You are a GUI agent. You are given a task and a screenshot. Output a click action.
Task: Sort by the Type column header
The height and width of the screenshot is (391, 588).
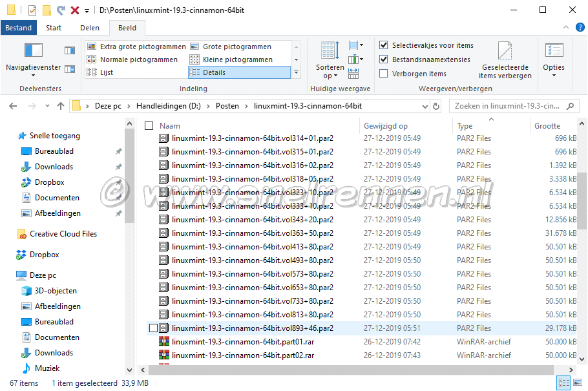click(x=465, y=126)
